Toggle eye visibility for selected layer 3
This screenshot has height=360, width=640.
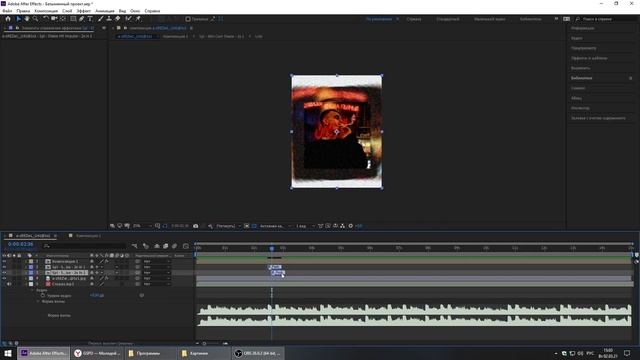tap(4, 273)
